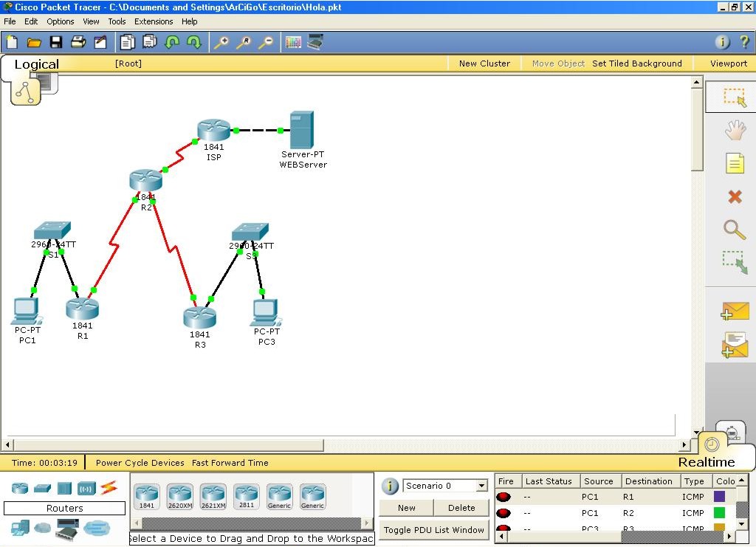Choose the Inspect magnifier tool
756x547 pixels.
pyautogui.click(x=735, y=230)
